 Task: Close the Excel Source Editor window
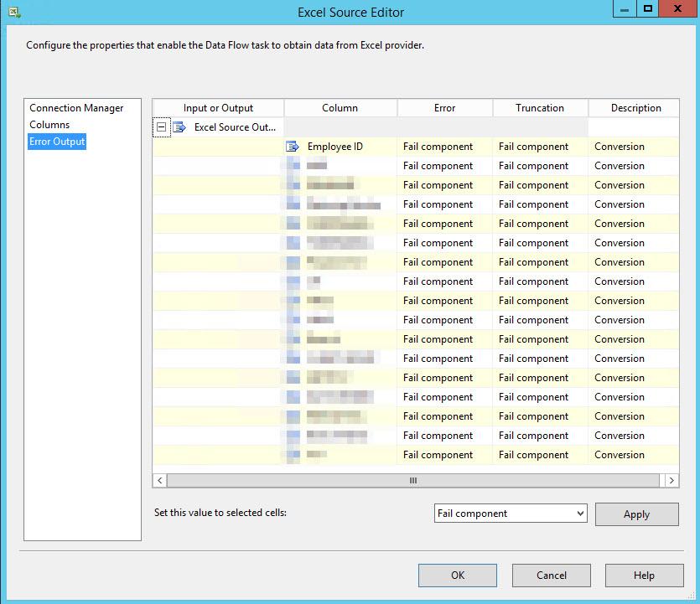(677, 9)
